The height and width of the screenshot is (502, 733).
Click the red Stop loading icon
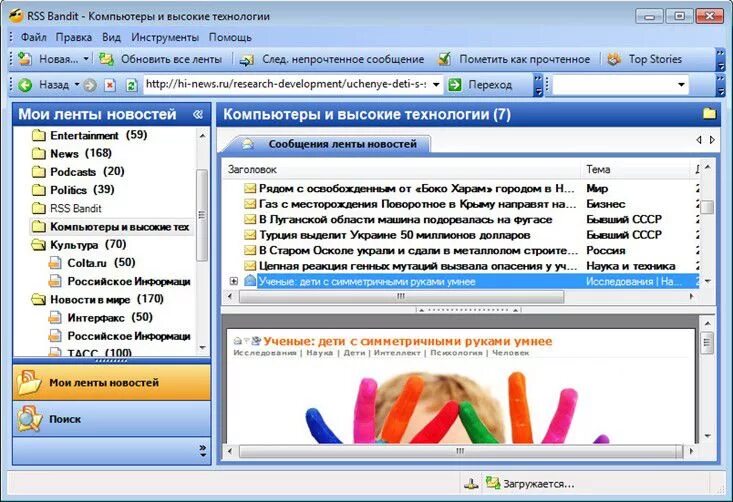[x=110, y=85]
